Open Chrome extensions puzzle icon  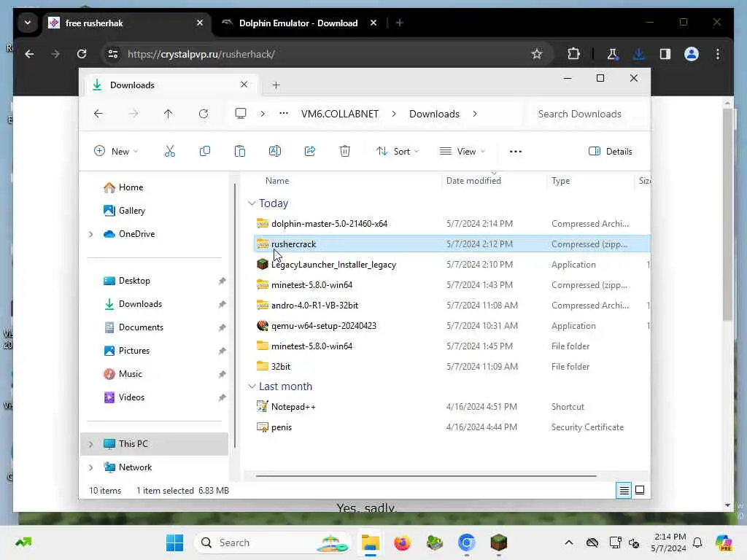(x=573, y=54)
